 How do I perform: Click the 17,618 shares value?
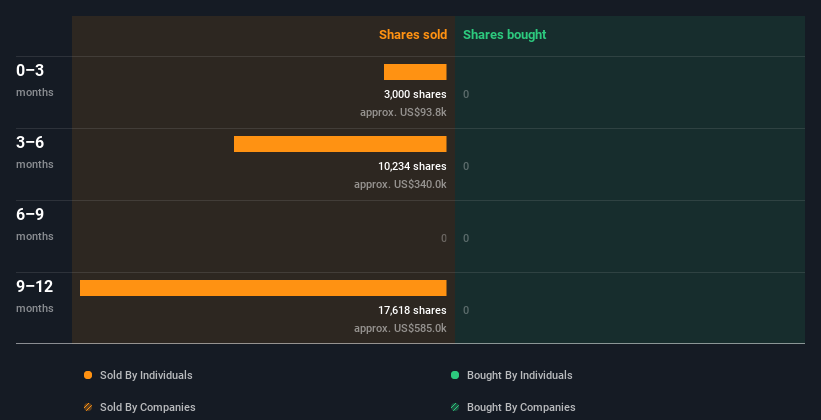413,310
